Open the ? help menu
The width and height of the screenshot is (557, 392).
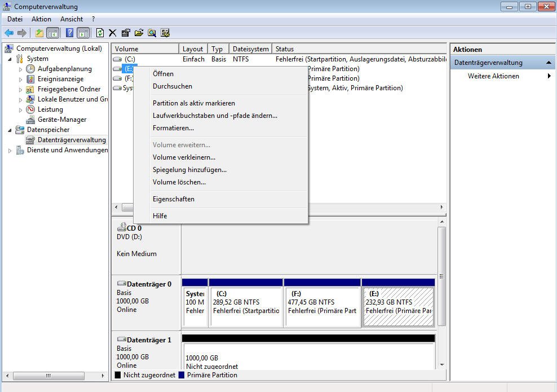[x=93, y=19]
